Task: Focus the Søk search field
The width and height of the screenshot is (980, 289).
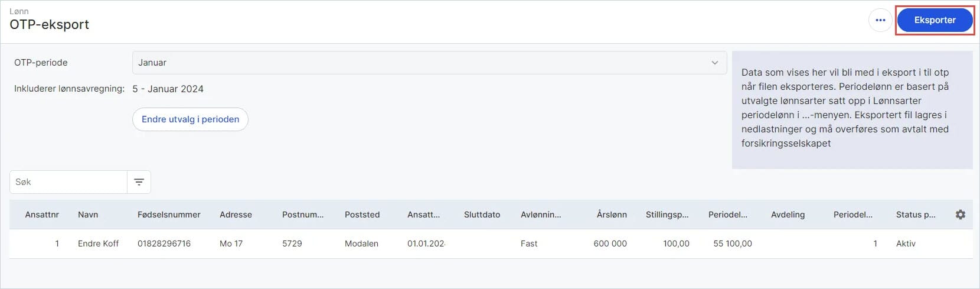Action: pos(68,182)
